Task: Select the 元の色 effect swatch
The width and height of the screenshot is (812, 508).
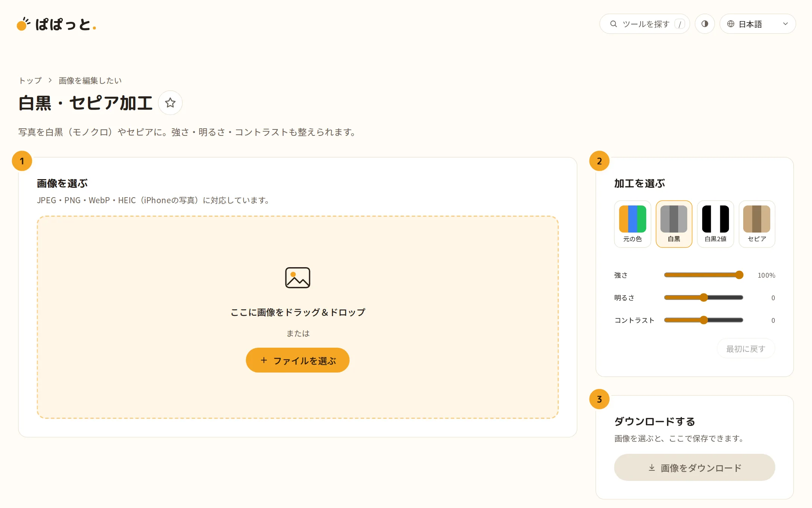Action: click(632, 224)
